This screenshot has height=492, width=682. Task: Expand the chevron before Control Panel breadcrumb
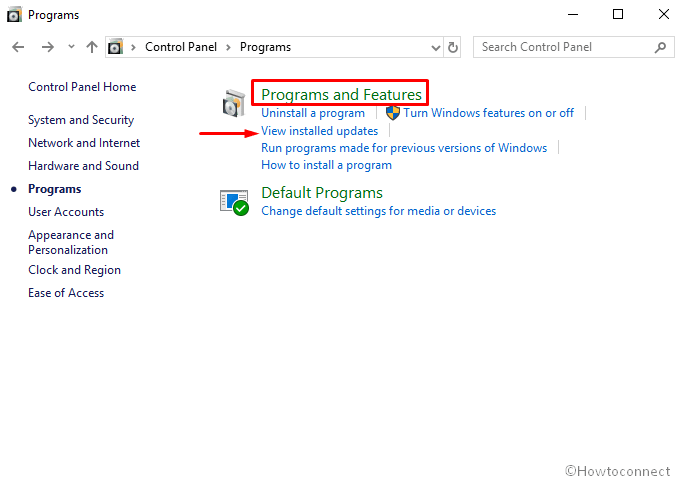(134, 47)
